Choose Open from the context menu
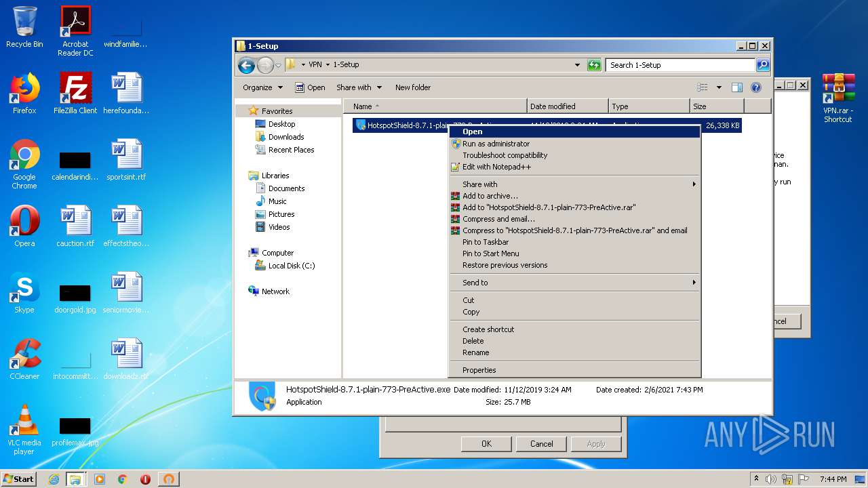Screen dimensions: 868x488 (574, 131)
